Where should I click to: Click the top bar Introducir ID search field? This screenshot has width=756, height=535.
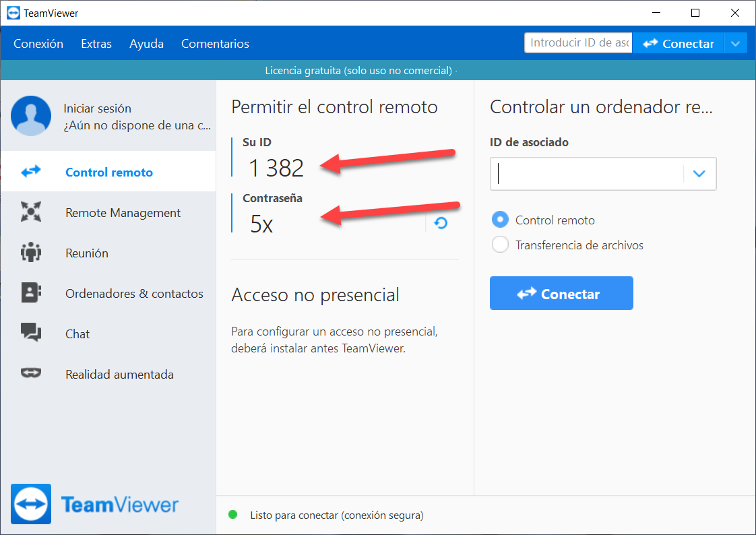point(578,43)
